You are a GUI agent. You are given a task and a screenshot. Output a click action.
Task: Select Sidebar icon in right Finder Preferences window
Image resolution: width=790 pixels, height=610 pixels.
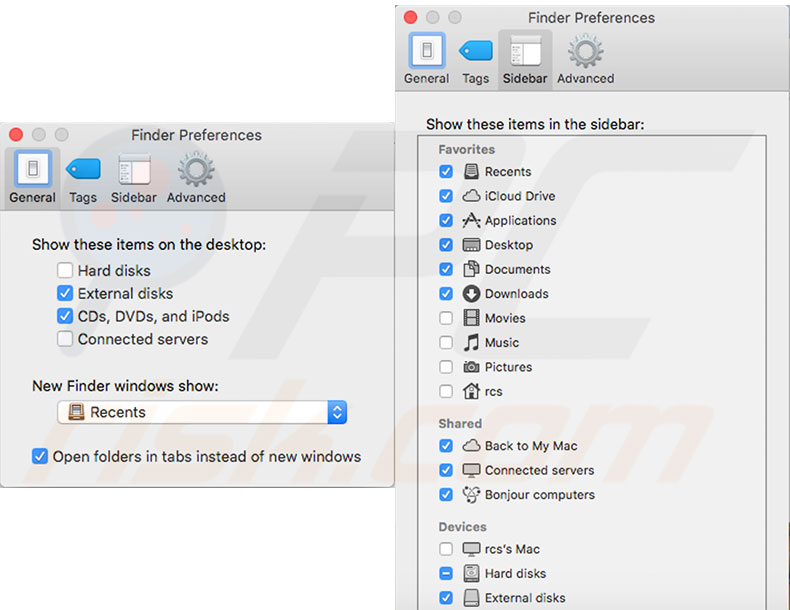click(x=525, y=51)
